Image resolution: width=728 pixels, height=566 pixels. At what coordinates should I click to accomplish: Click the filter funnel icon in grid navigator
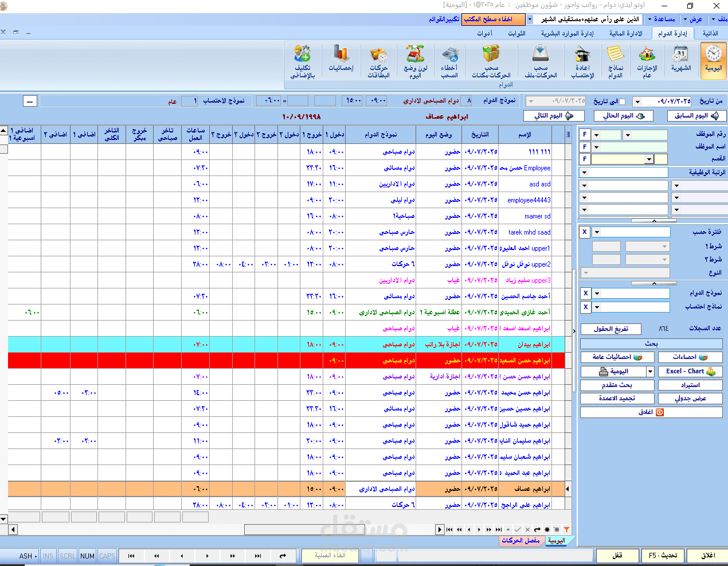[x=566, y=529]
